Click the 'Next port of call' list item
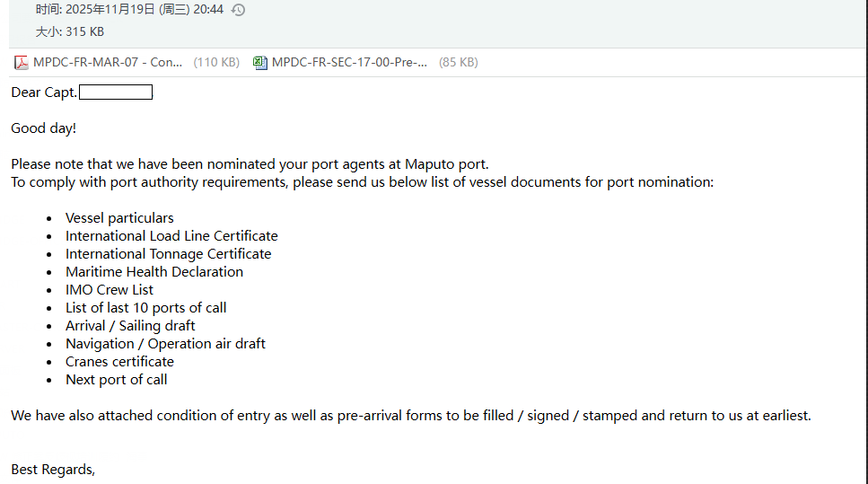The width and height of the screenshot is (868, 484). [x=117, y=380]
